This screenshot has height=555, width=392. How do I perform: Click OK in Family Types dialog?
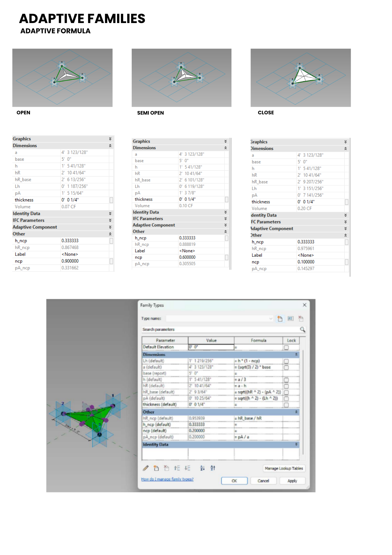[234, 481]
